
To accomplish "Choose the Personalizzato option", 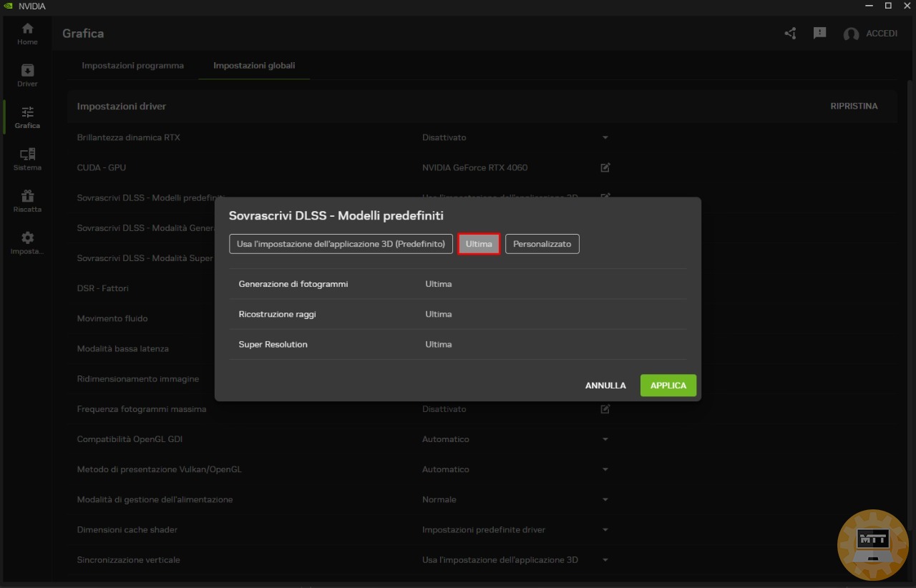I will tap(542, 244).
